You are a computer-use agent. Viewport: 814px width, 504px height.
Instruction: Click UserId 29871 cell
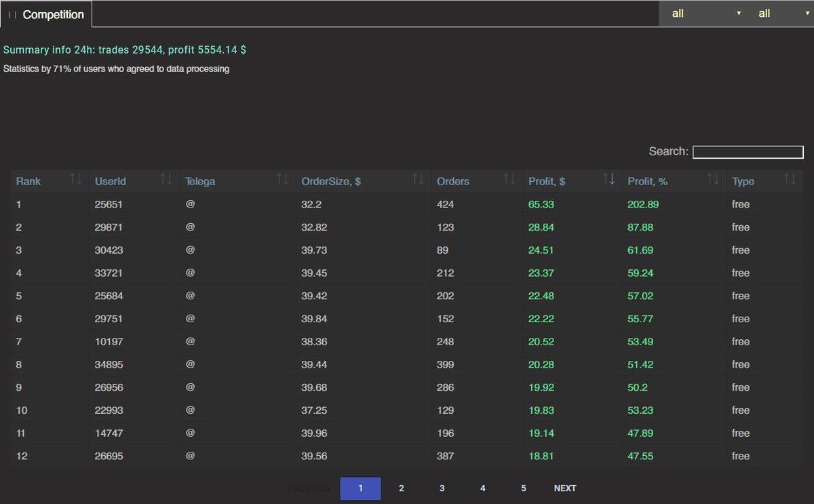coord(109,227)
